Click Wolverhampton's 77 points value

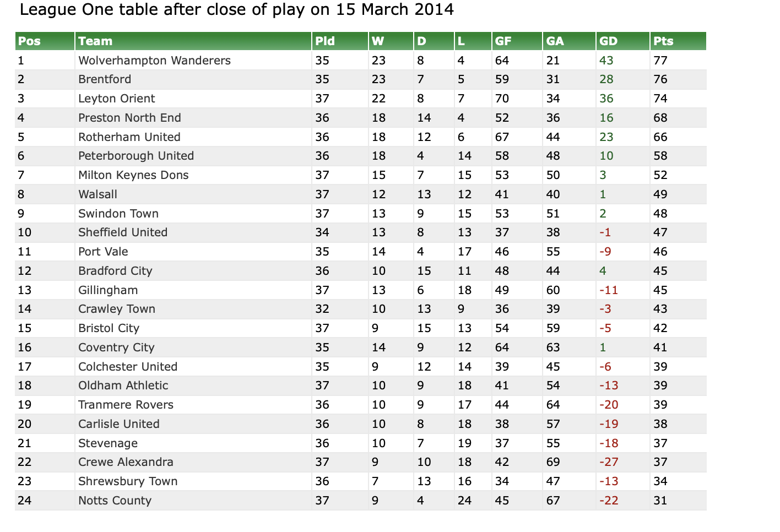660,61
